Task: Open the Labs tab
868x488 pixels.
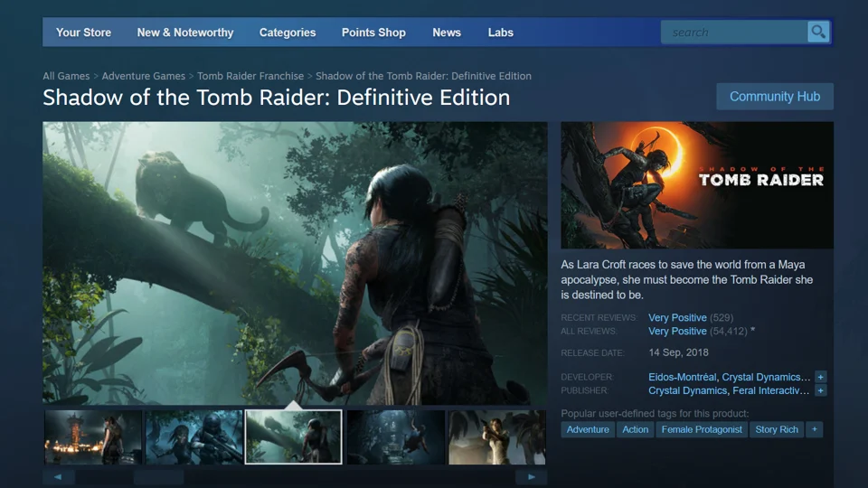Action: [500, 33]
